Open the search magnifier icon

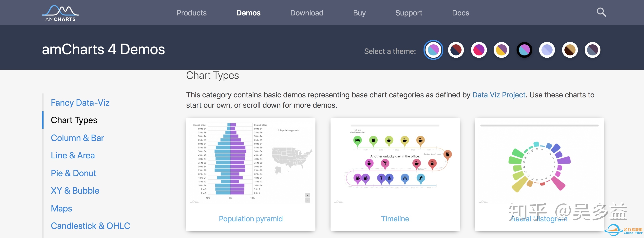click(x=601, y=12)
